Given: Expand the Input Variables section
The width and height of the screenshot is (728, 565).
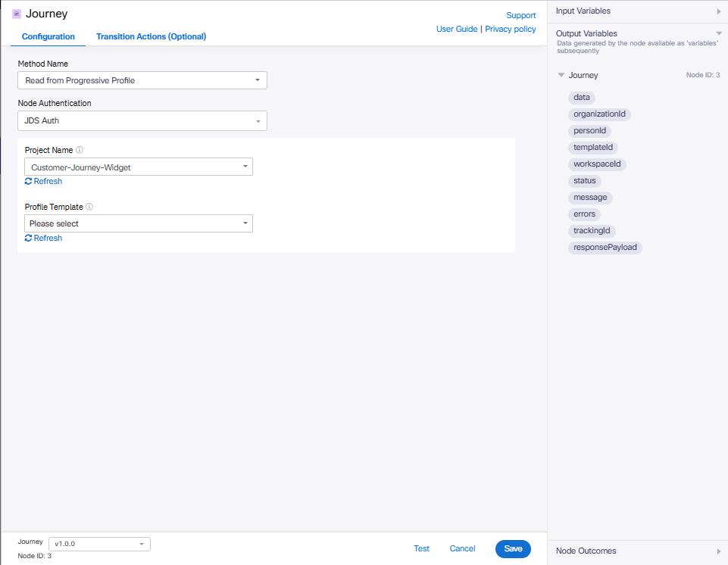Looking at the screenshot, I should pos(719,11).
